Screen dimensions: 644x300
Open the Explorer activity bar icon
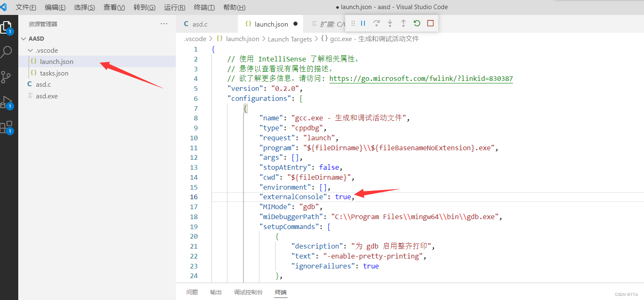pyautogui.click(x=6, y=27)
